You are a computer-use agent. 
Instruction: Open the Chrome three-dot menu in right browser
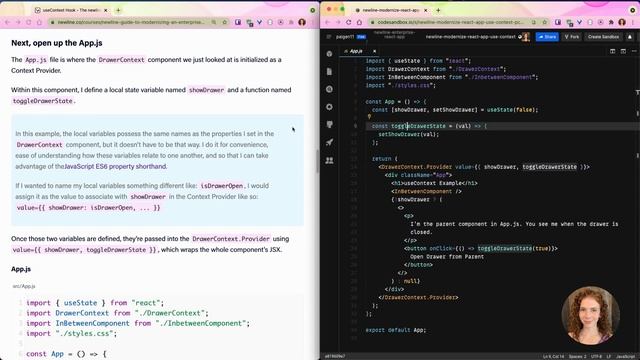(632, 22)
